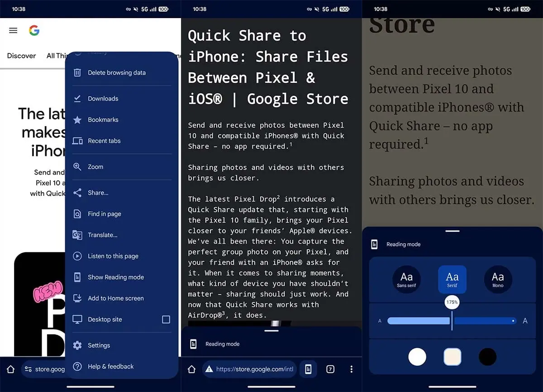
Task: Tap the Listen to this page icon
Action: [77, 256]
